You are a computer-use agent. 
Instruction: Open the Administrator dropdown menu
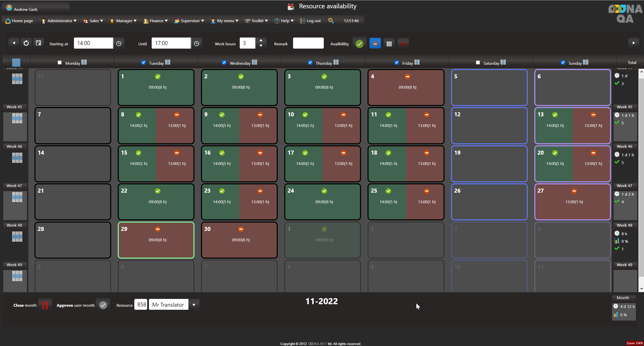(x=59, y=21)
